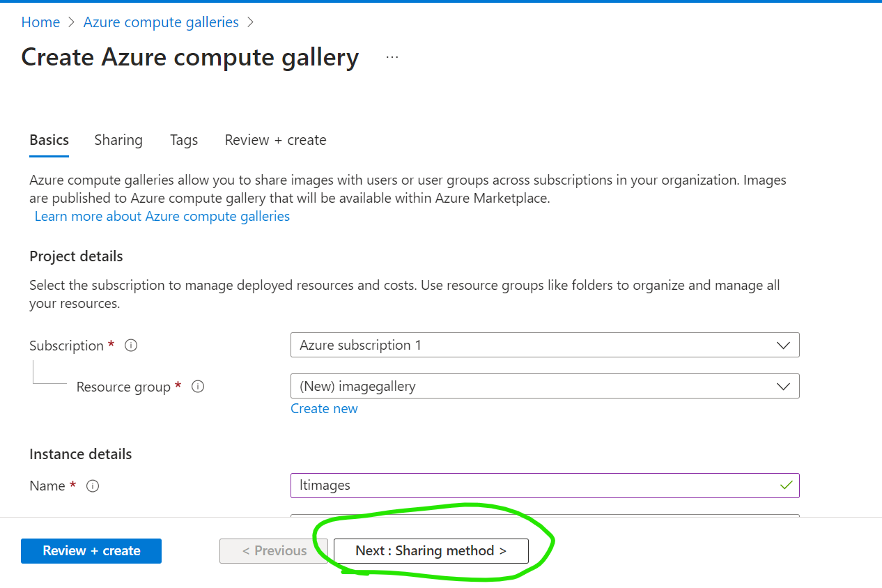
Task: Expand the Resource group dropdown
Action: click(x=545, y=386)
